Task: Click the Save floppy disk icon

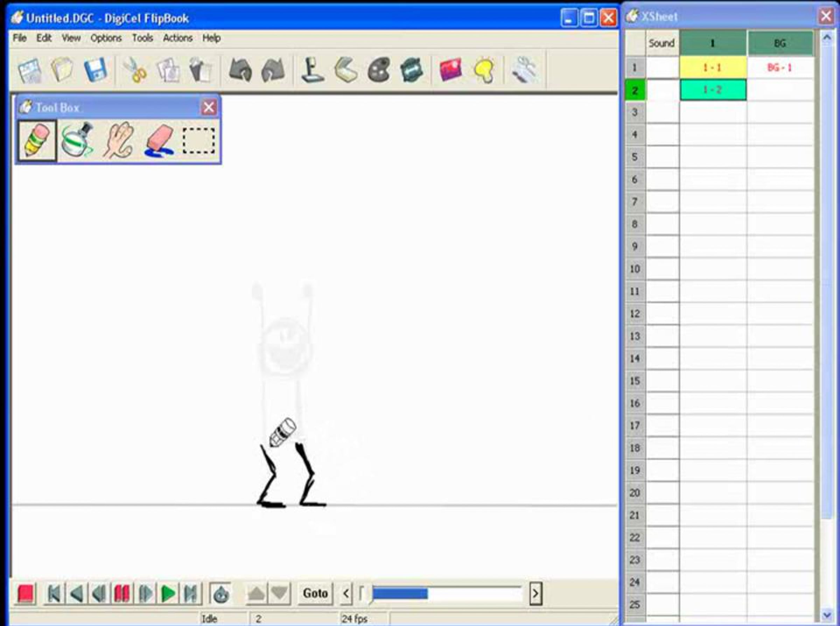Action: point(95,70)
